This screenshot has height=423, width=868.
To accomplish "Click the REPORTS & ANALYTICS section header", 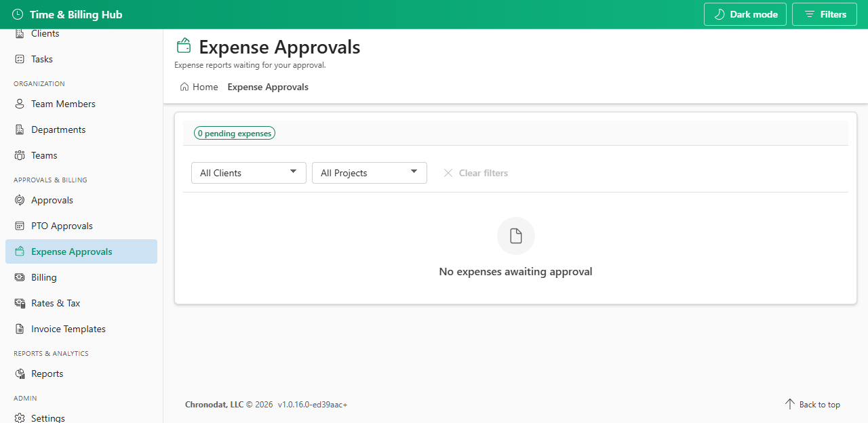I will coord(51,354).
